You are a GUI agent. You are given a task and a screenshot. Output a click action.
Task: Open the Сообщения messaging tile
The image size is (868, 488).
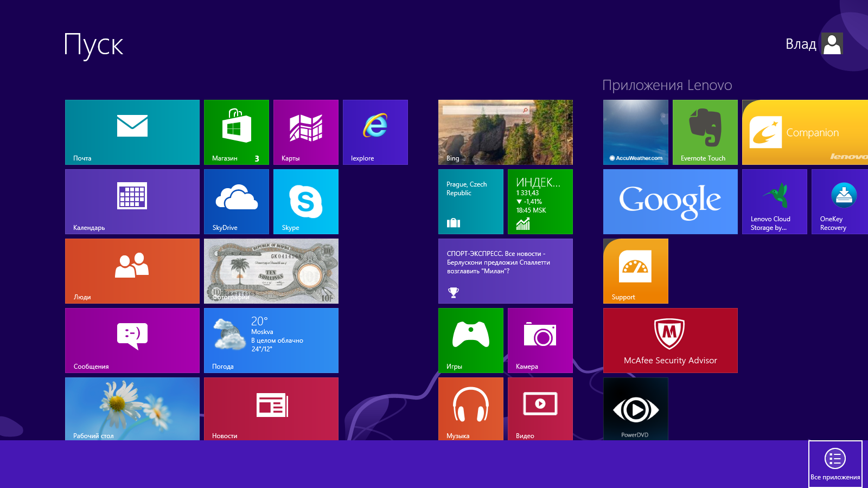(x=132, y=341)
